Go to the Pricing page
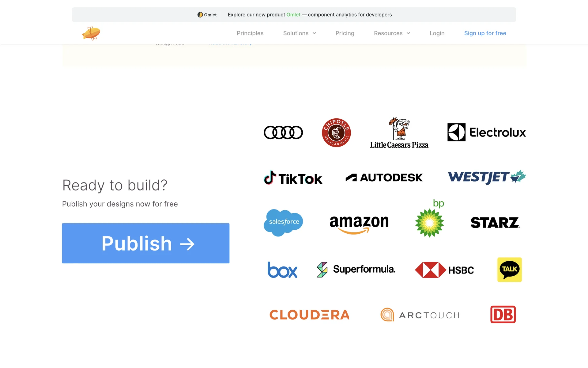This screenshot has height=368, width=588. click(x=345, y=33)
